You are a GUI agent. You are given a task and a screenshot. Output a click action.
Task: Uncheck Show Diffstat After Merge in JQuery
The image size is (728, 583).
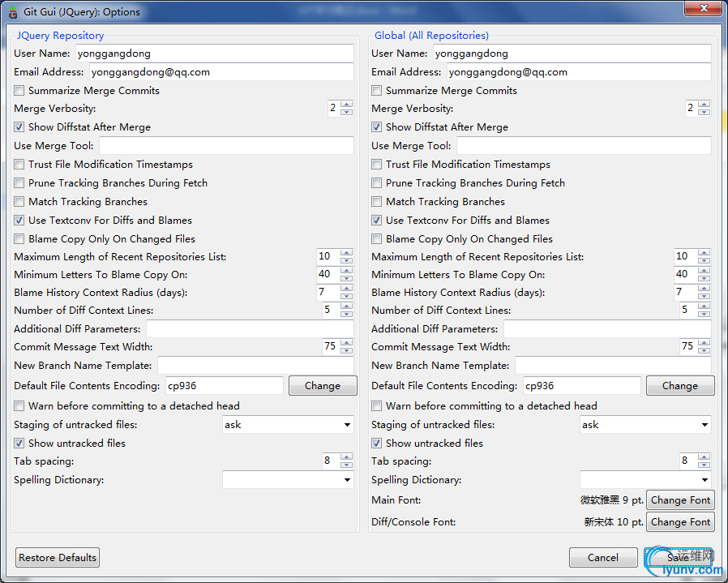[19, 127]
